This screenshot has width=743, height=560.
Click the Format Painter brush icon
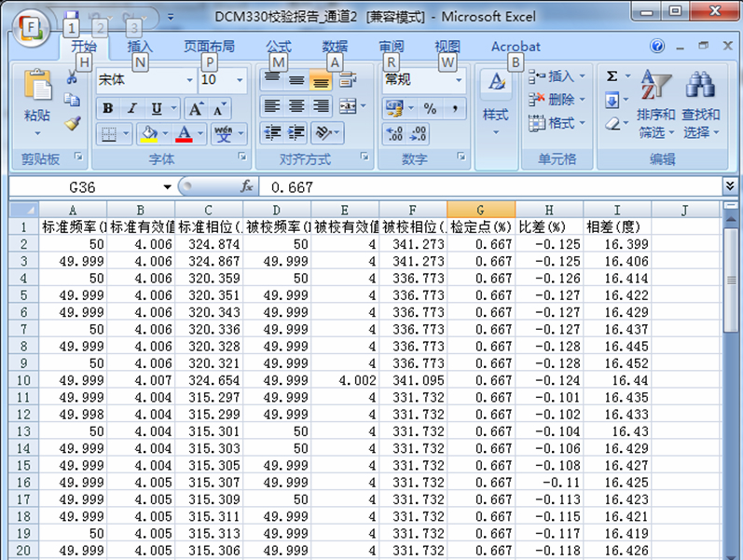[x=72, y=123]
